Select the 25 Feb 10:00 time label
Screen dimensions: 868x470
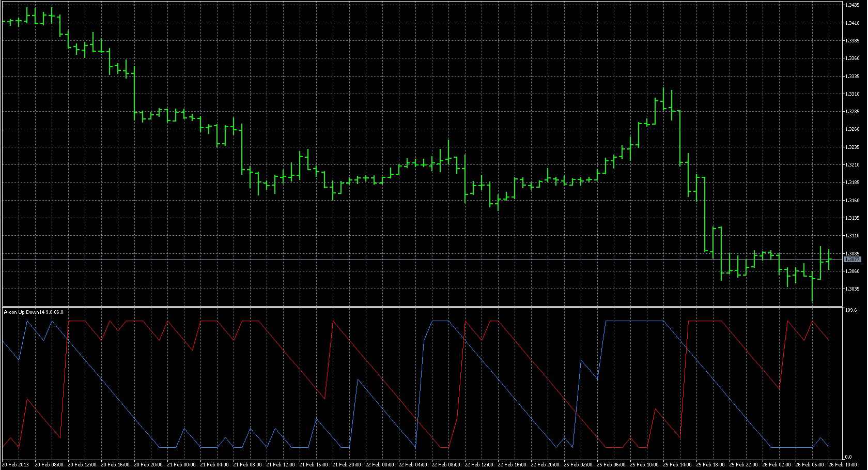click(644, 465)
